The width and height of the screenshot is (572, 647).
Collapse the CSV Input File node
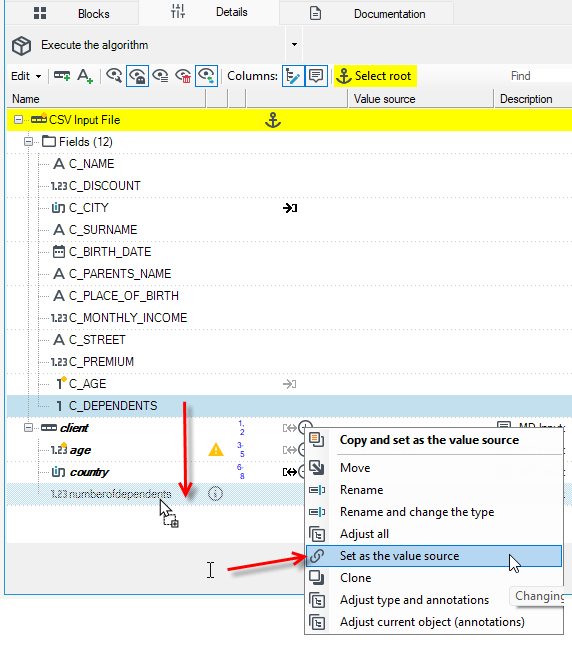(x=19, y=120)
